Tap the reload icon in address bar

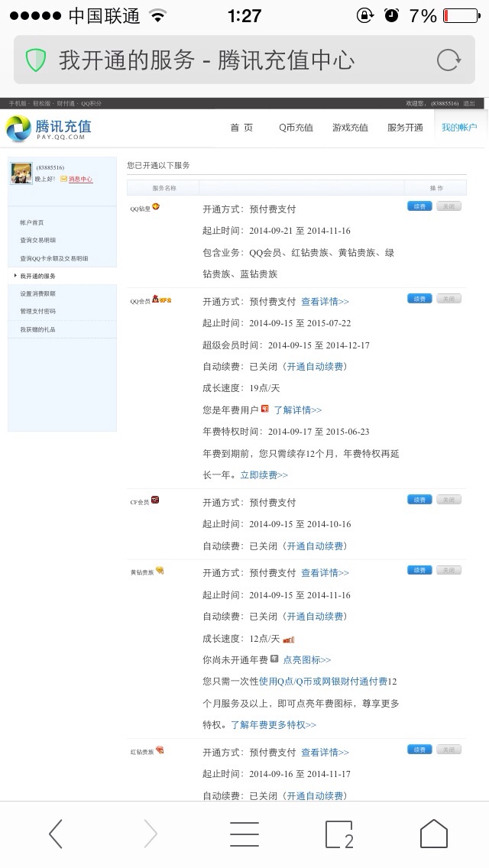[448, 60]
